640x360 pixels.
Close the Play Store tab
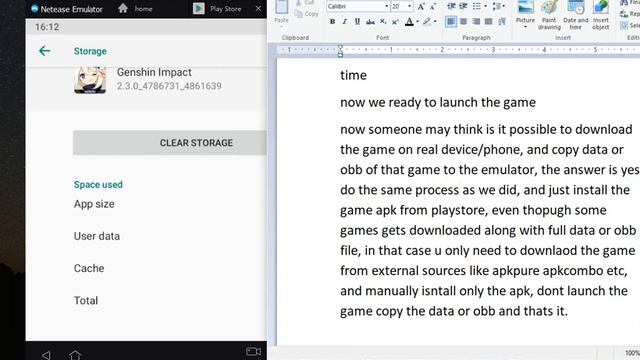coord(258,8)
